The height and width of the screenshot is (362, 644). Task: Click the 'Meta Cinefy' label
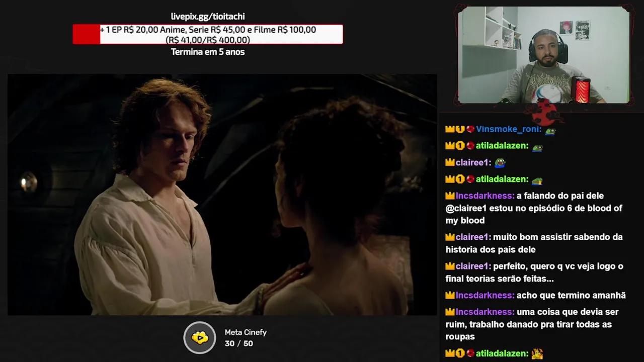click(246, 332)
